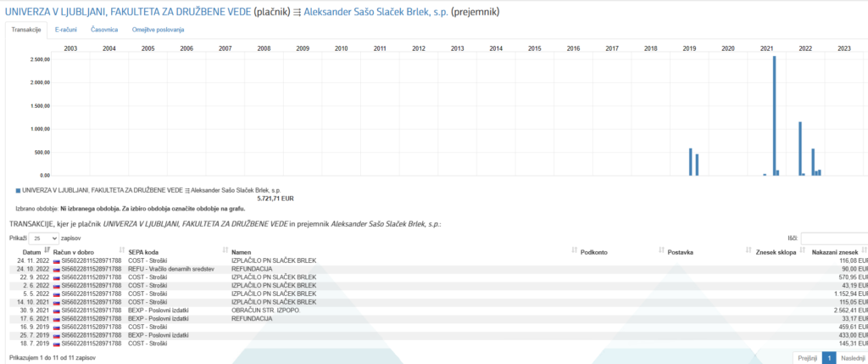Image resolution: width=868 pixels, height=364 pixels.
Task: Click Slovenian flag in 30. 9. 2021 row
Action: (x=57, y=311)
